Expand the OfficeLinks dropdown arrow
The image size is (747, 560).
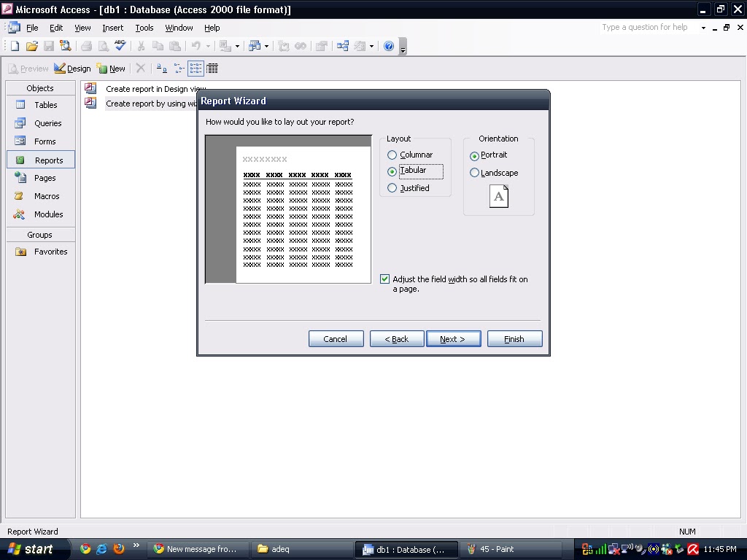point(237,46)
